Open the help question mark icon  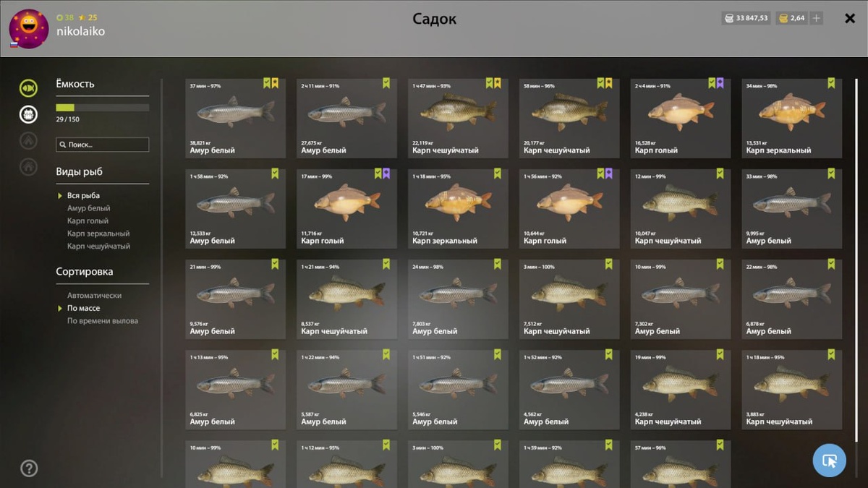tap(28, 468)
